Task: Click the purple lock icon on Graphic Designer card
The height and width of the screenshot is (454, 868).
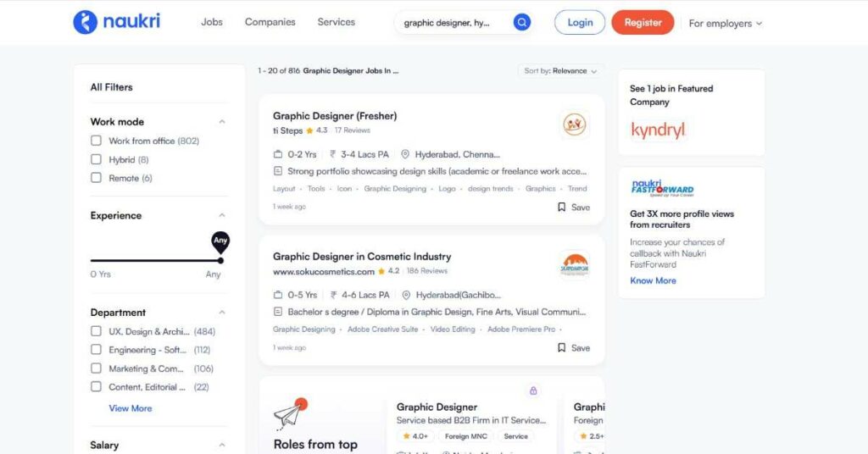Action: click(x=533, y=390)
